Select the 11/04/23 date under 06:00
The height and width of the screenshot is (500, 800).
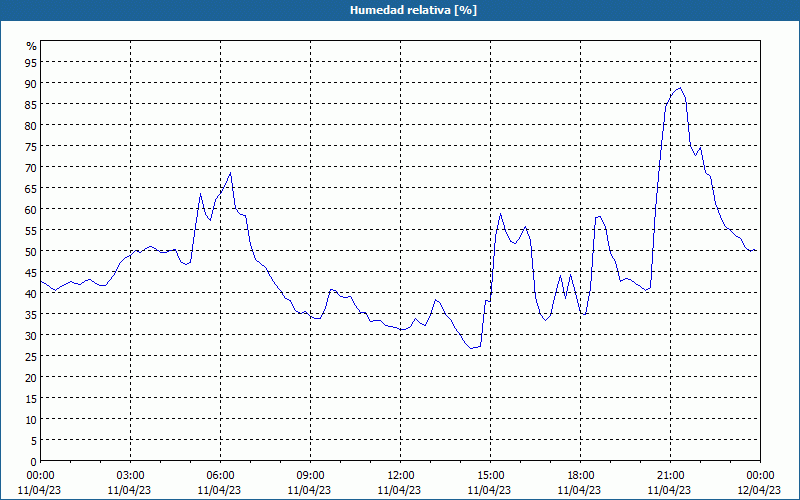coord(219,490)
